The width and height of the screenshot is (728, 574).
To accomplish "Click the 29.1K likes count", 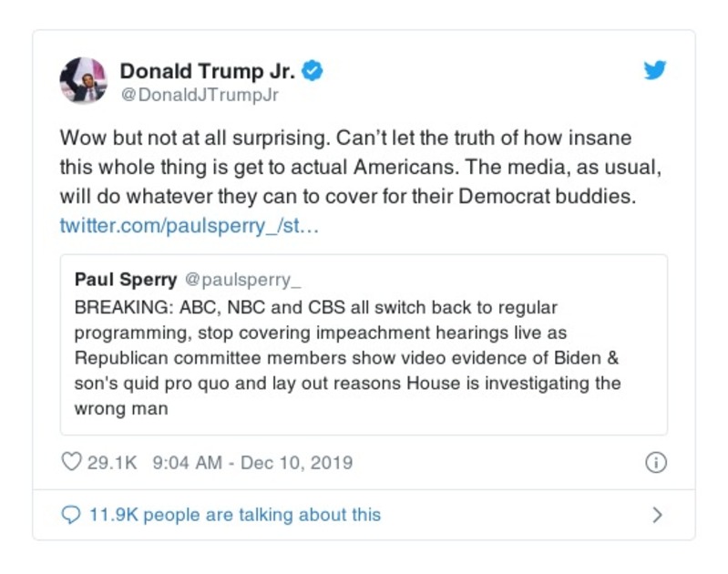I will [x=112, y=462].
